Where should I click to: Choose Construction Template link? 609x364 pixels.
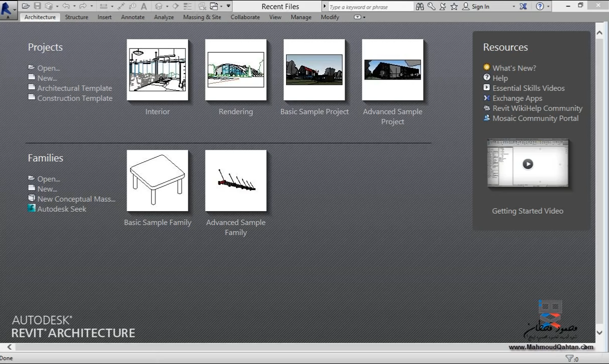75,98
